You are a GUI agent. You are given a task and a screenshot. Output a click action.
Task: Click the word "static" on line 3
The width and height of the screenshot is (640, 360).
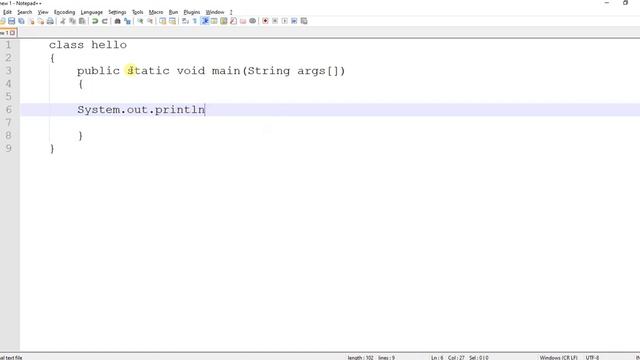pyautogui.click(x=148, y=71)
